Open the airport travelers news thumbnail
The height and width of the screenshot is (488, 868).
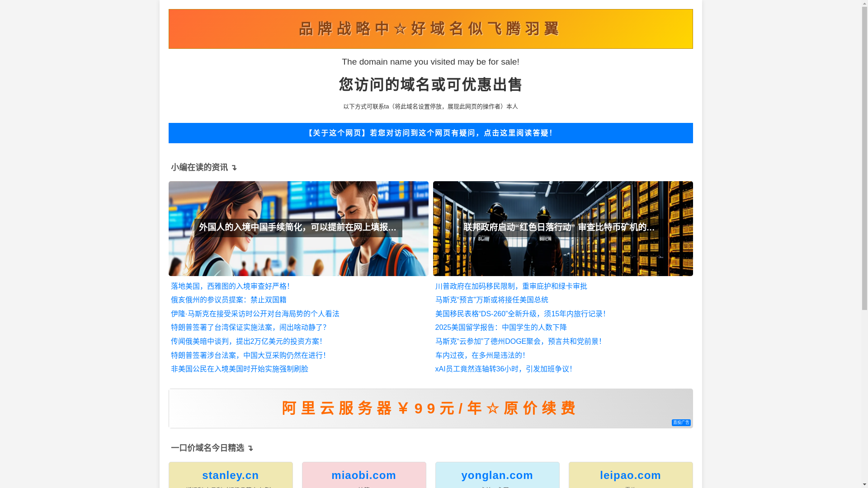[298, 228]
